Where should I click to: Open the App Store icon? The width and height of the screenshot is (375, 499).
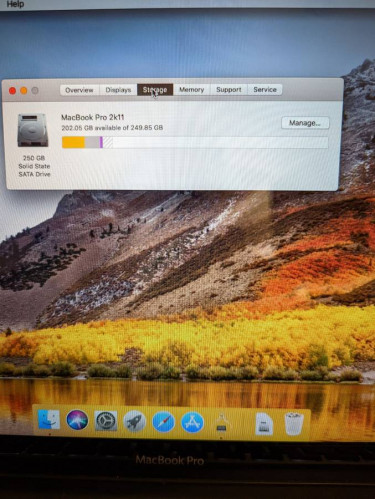pos(192,422)
